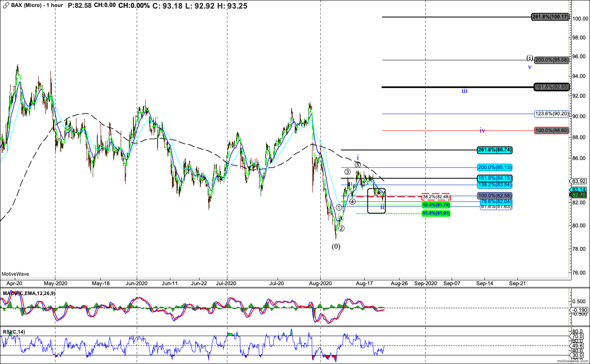Select the 49.6 RSI value marker
The image size is (590, 364).
pos(578,346)
